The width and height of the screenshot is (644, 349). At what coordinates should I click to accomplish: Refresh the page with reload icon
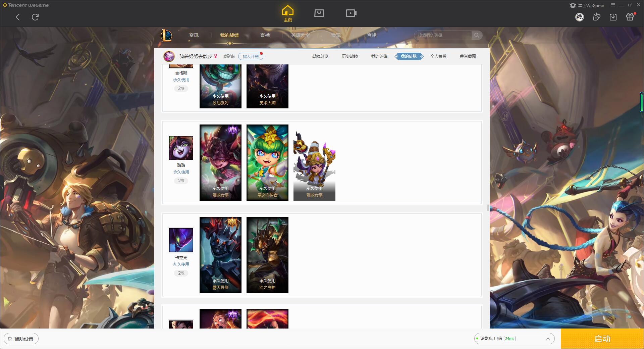pos(35,17)
